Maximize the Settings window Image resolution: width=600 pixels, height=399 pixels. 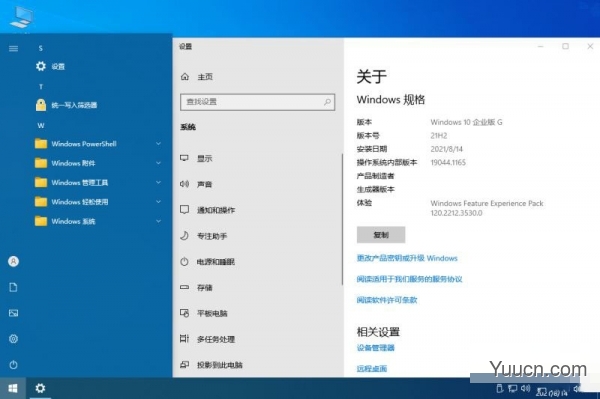click(565, 46)
